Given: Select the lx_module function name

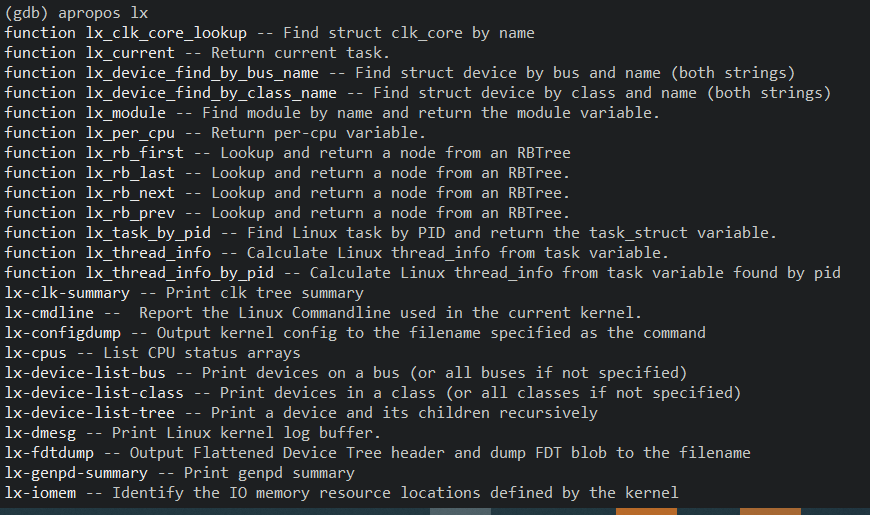Looking at the screenshot, I should click(x=125, y=113).
